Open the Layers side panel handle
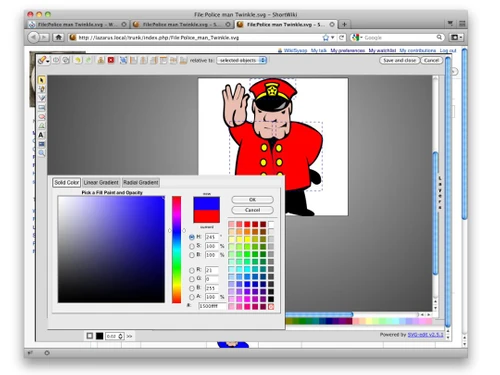This screenshot has height=375, width=500. click(x=440, y=193)
